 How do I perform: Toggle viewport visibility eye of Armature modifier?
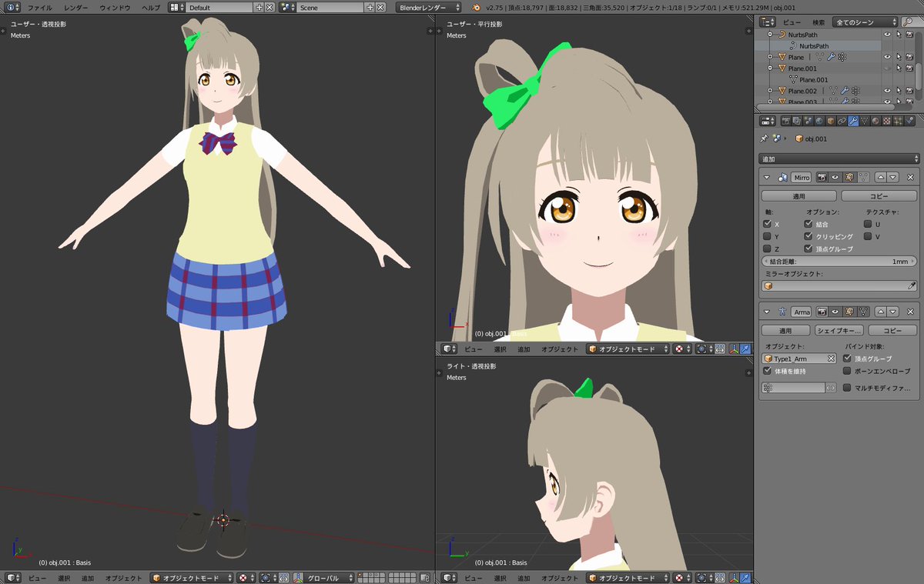[x=835, y=312]
